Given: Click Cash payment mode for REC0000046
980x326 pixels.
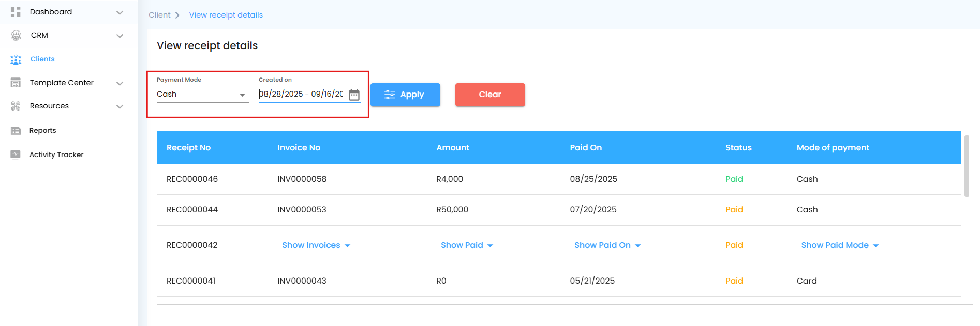Looking at the screenshot, I should tap(807, 179).
